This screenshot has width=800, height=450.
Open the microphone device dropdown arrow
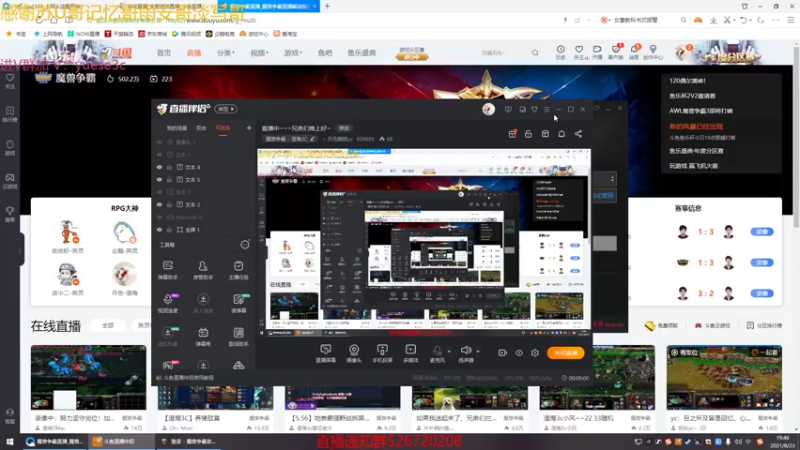pos(449,351)
